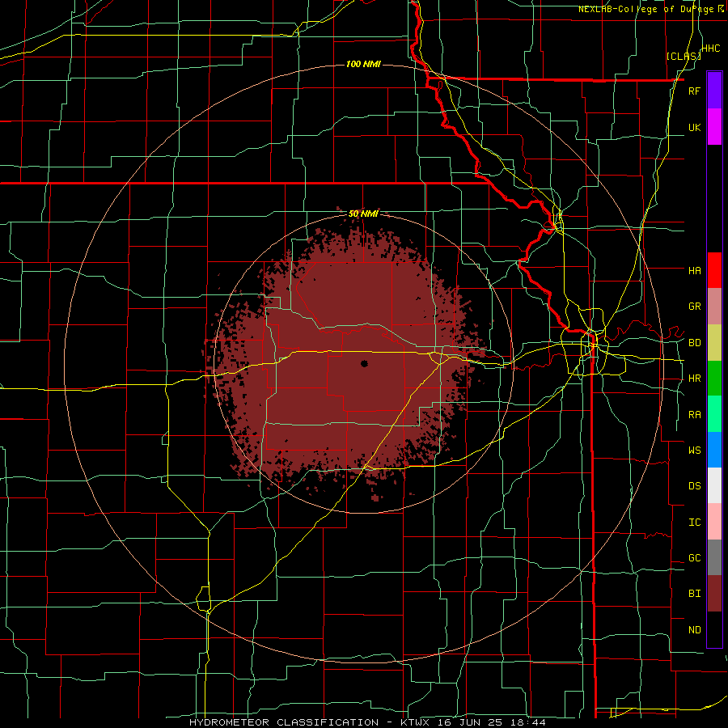The image size is (728, 728).
Task: Click the GR legend label
Action: (x=694, y=307)
